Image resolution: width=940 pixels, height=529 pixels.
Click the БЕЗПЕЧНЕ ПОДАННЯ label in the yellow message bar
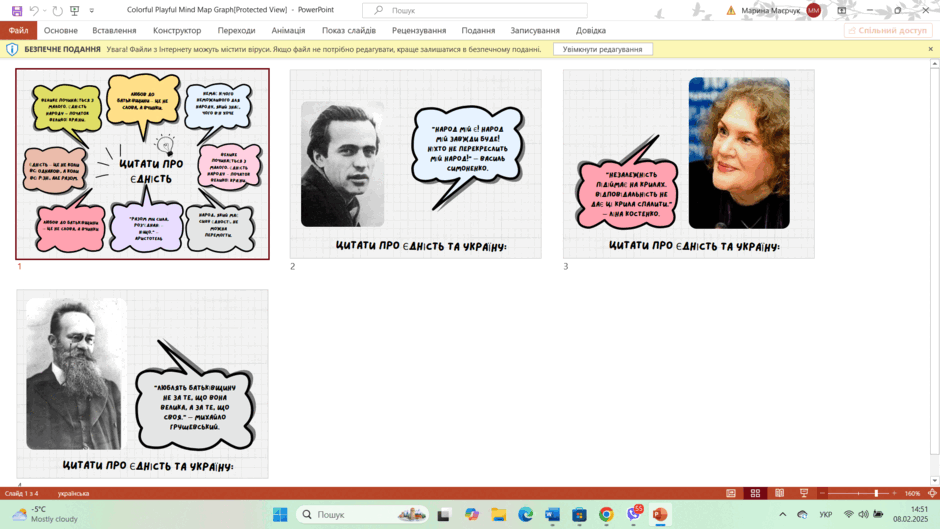pyautogui.click(x=62, y=49)
